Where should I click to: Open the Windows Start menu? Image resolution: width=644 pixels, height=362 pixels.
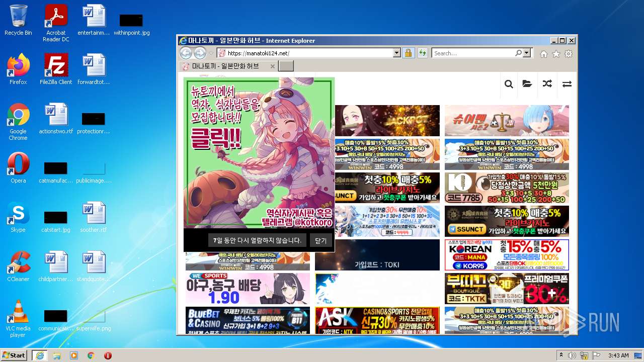[x=14, y=355]
